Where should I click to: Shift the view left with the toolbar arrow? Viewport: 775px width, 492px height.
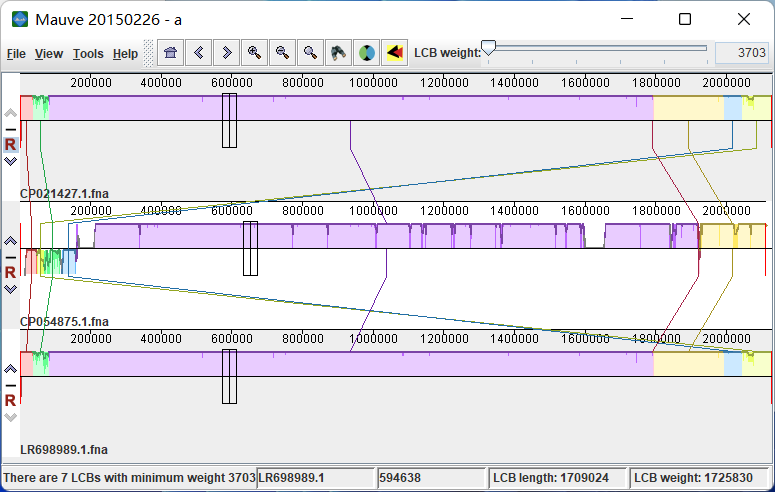[x=199, y=53]
